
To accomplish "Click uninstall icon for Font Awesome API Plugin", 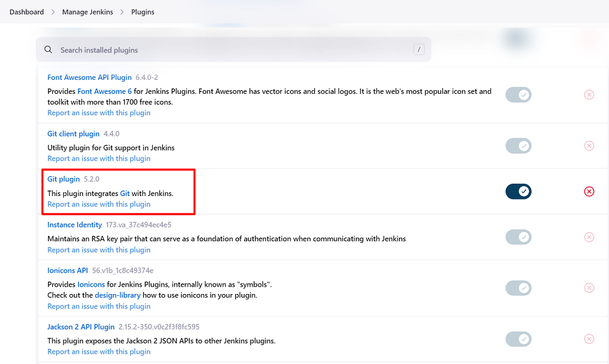I will (x=589, y=95).
